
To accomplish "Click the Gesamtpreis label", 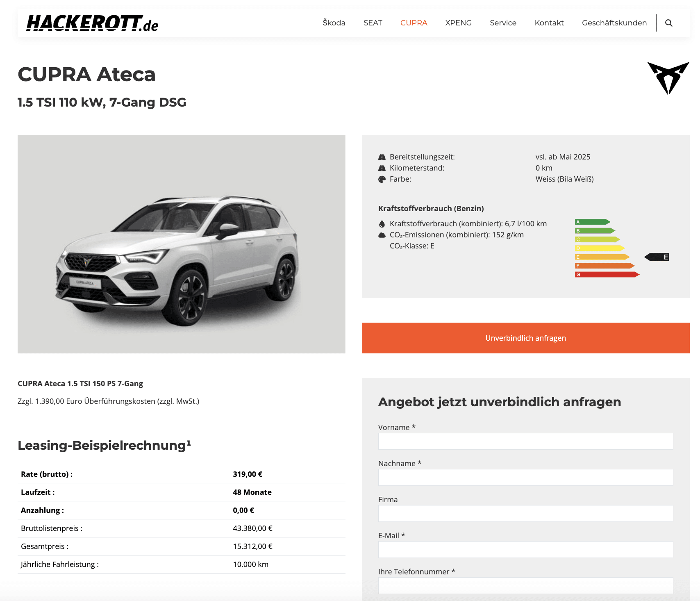I will point(45,546).
